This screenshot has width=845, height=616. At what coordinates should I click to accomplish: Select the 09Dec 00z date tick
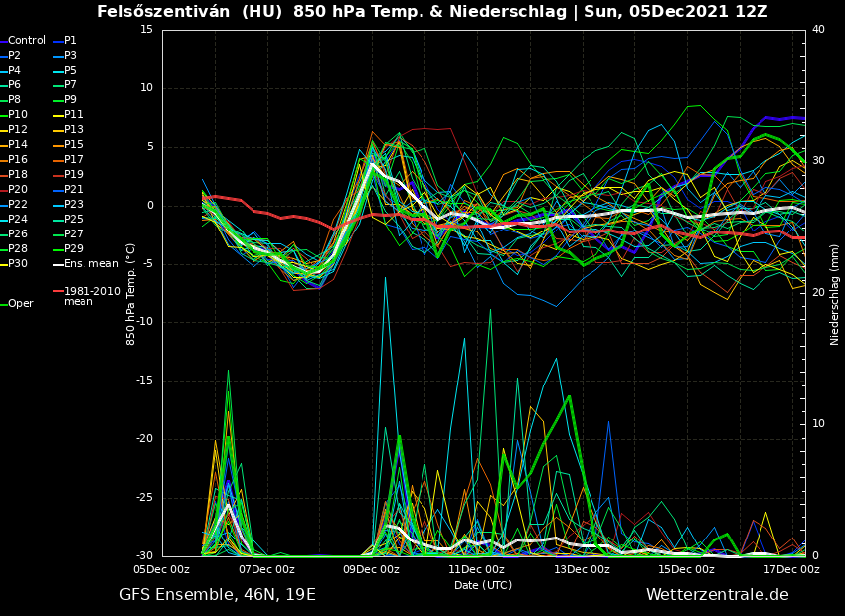(x=372, y=569)
